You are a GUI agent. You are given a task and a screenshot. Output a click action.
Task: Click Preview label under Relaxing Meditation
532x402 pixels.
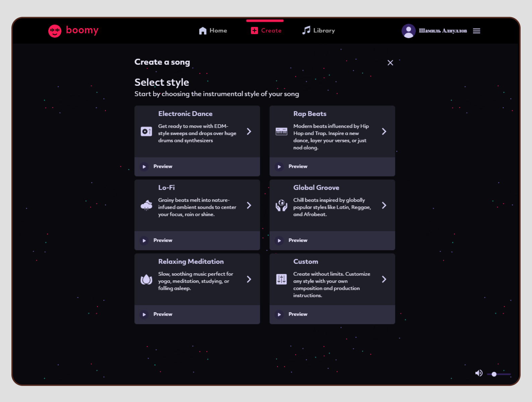(163, 314)
